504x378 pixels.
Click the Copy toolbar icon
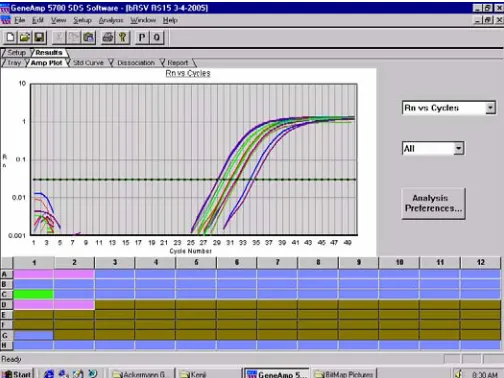pos(74,37)
